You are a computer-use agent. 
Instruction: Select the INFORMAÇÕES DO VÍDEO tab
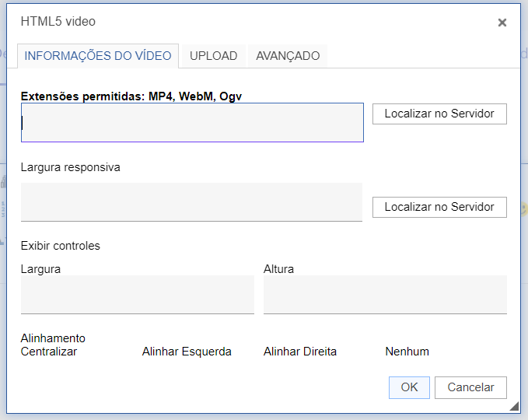(98, 56)
